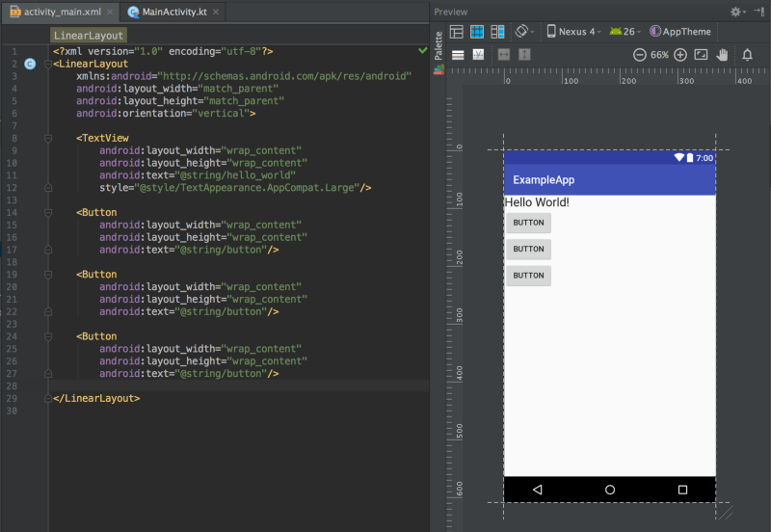The width and height of the screenshot is (771, 532).
Task: Click the xmlns:android schema URL on line 3
Action: pyautogui.click(x=284, y=76)
